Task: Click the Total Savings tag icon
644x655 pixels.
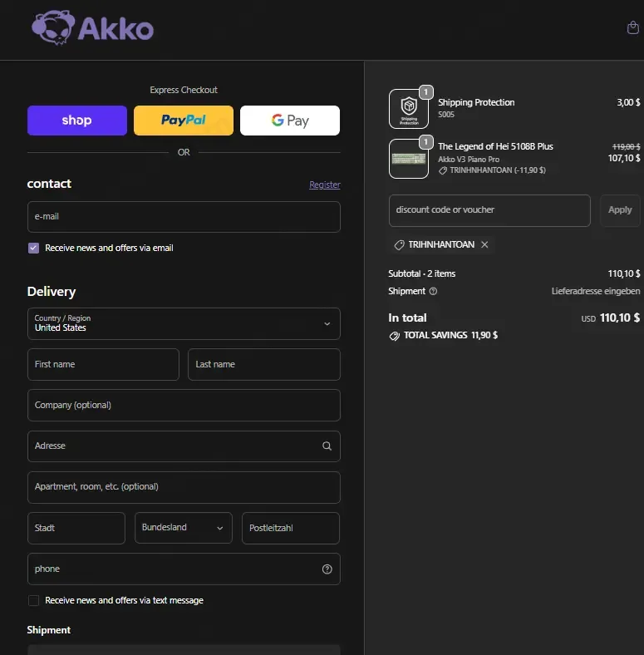Action: [394, 336]
